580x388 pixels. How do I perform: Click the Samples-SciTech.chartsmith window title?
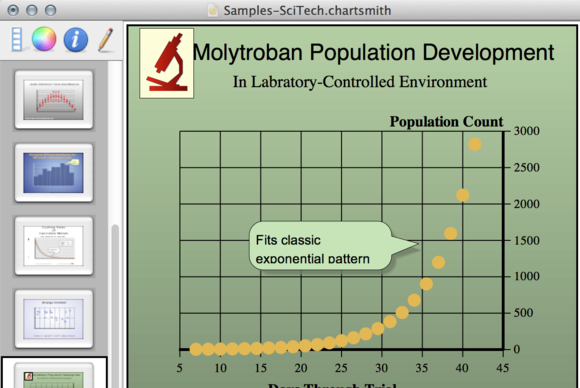tap(307, 10)
